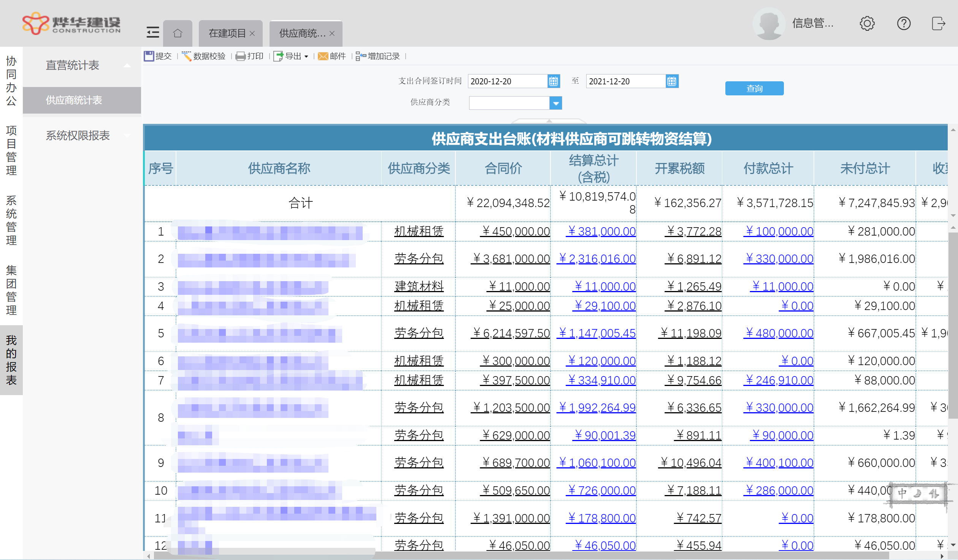Image resolution: width=958 pixels, height=560 pixels.
Task: Open the ¥450,000.00 contract price link
Action: [x=515, y=231]
